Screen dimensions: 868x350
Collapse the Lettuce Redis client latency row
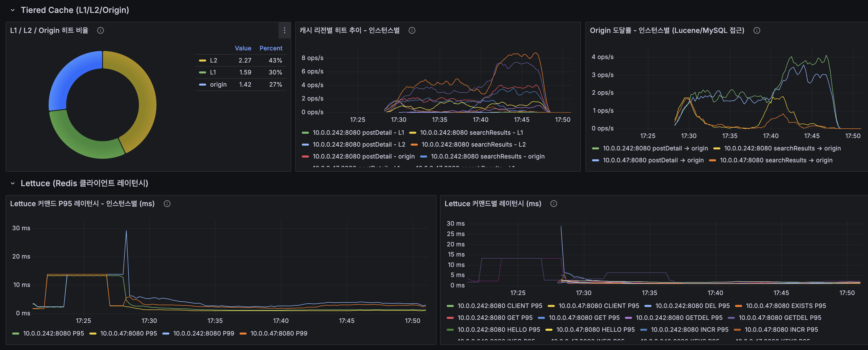[12, 183]
